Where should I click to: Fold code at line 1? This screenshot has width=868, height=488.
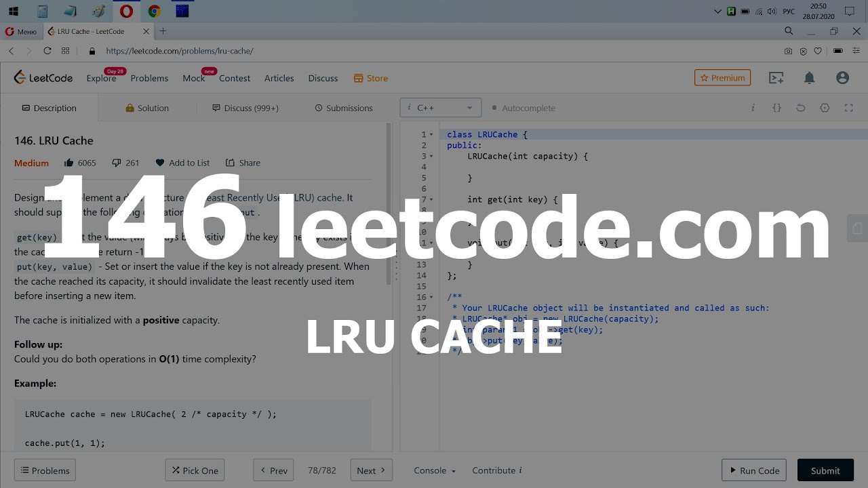click(x=431, y=134)
